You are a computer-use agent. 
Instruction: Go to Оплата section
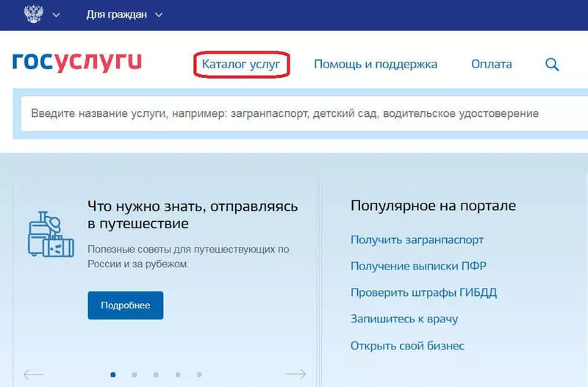(491, 64)
